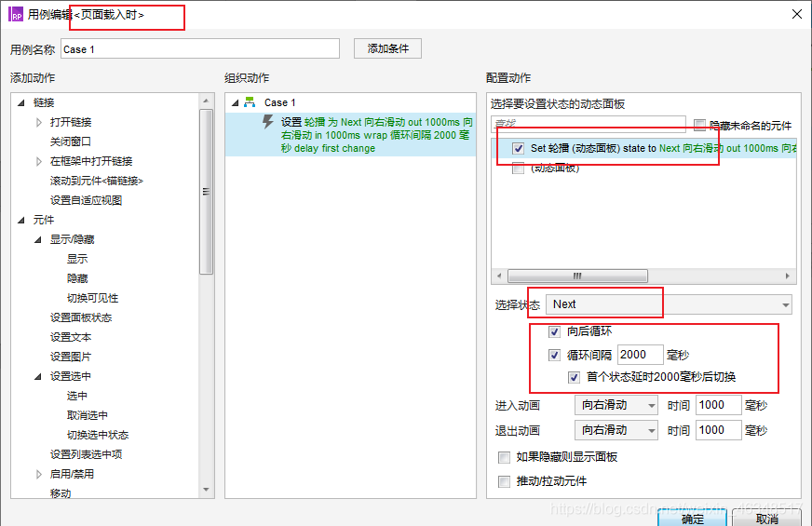Toggle 首个状态延时2000毫秒后切换 checkbox
Screen dimensions: 812x526
click(x=574, y=377)
